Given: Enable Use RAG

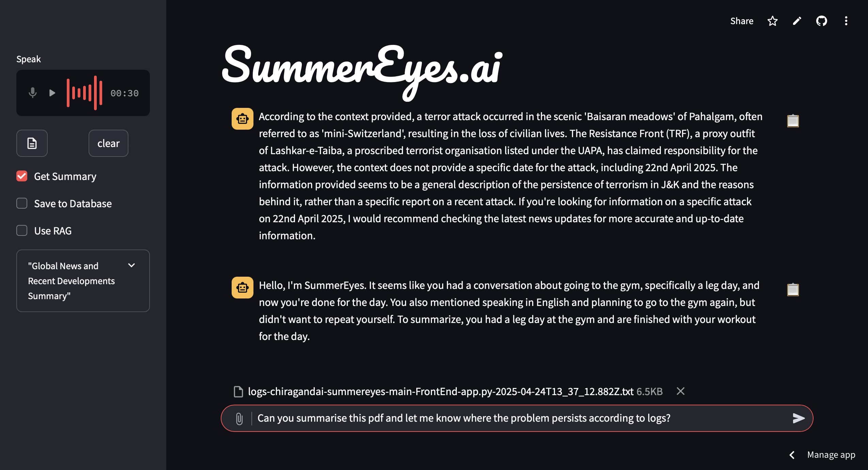Looking at the screenshot, I should coord(21,230).
